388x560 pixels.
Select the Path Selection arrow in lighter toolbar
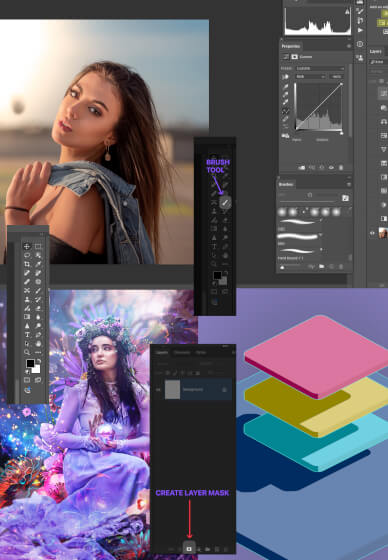click(27, 344)
